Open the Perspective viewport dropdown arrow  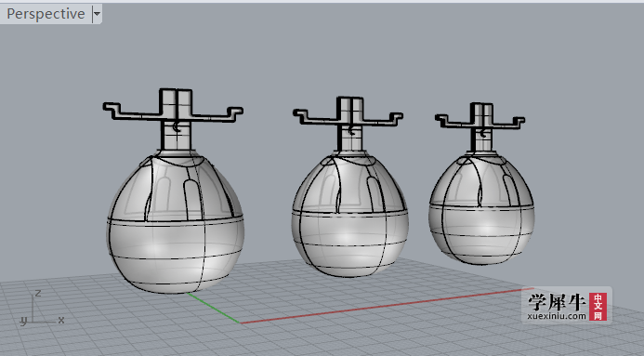tap(97, 14)
